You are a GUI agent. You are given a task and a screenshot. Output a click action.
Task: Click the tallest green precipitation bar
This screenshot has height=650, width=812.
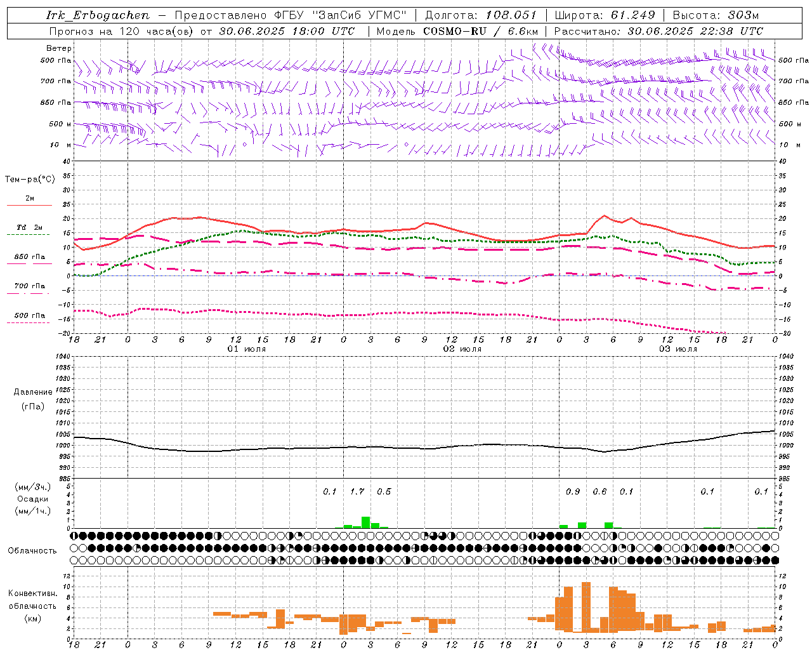(x=366, y=522)
